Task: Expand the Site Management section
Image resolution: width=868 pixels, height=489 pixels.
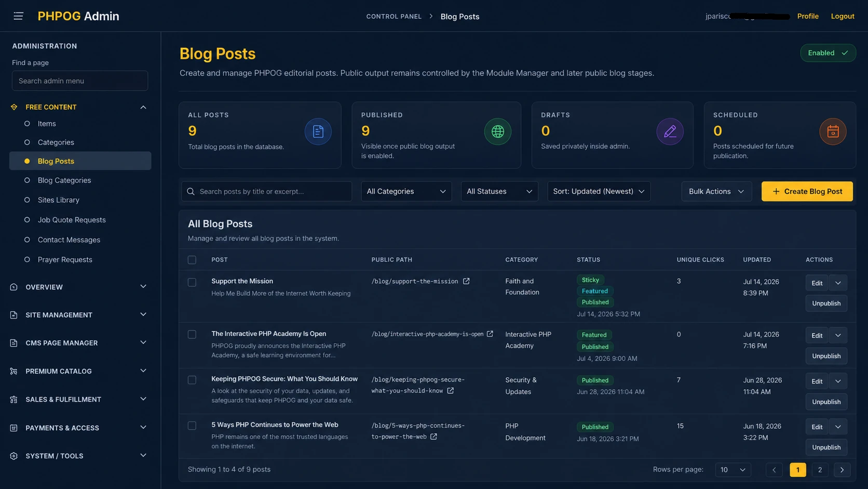Action: click(143, 315)
